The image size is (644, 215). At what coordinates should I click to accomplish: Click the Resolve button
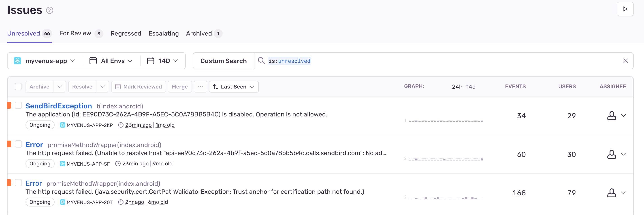click(82, 87)
